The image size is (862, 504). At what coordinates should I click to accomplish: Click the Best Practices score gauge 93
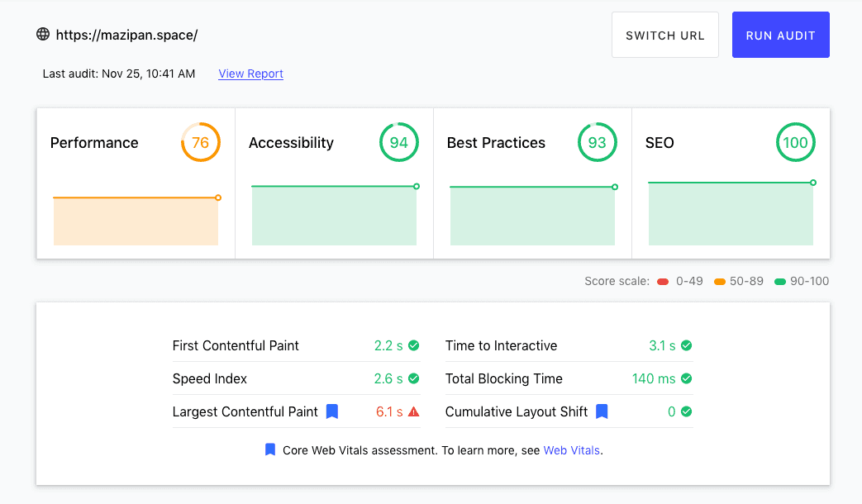pos(597,143)
